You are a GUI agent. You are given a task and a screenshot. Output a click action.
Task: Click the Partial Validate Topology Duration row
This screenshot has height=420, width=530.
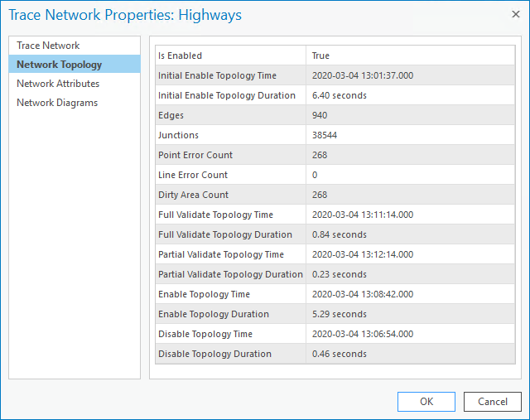point(232,274)
